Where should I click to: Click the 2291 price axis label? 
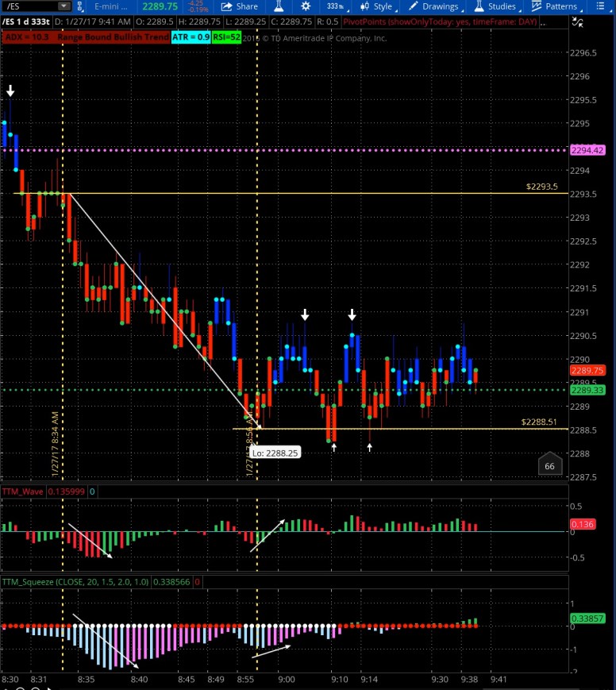point(580,312)
